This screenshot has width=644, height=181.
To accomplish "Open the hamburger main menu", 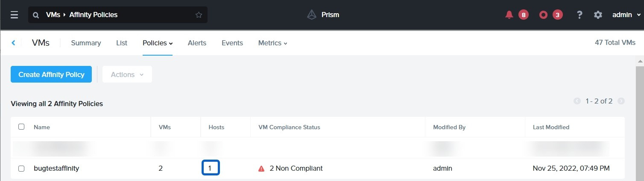I will tap(14, 15).
